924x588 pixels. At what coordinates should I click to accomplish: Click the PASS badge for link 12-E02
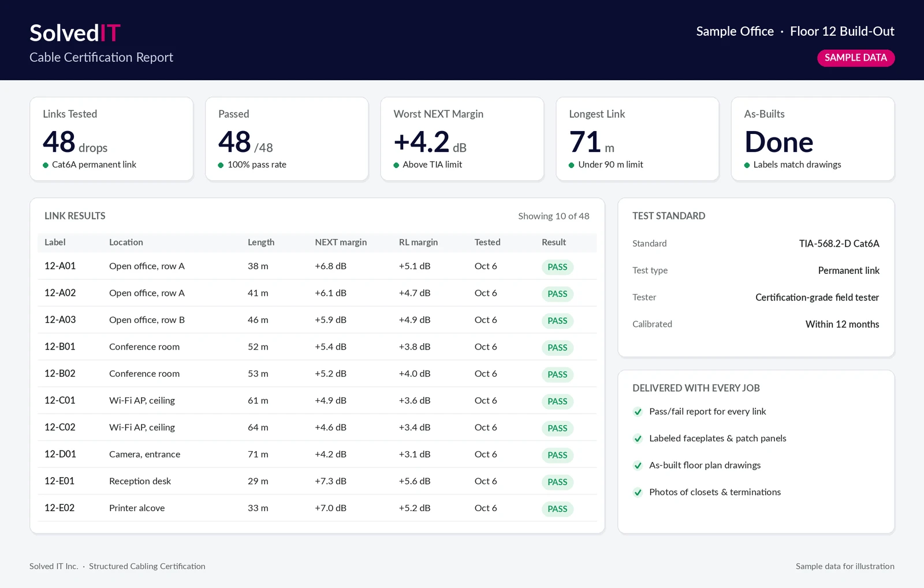coord(557,509)
